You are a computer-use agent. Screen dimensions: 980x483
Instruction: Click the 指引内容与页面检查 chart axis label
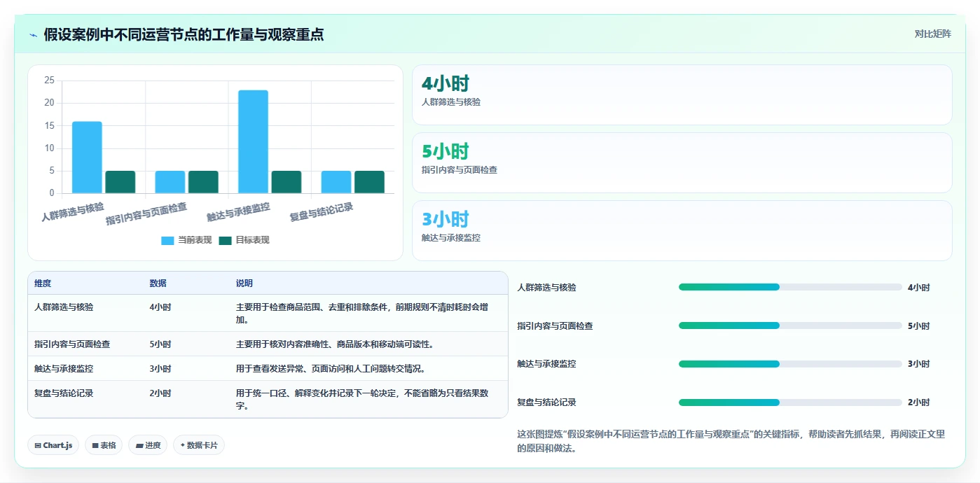(x=146, y=213)
